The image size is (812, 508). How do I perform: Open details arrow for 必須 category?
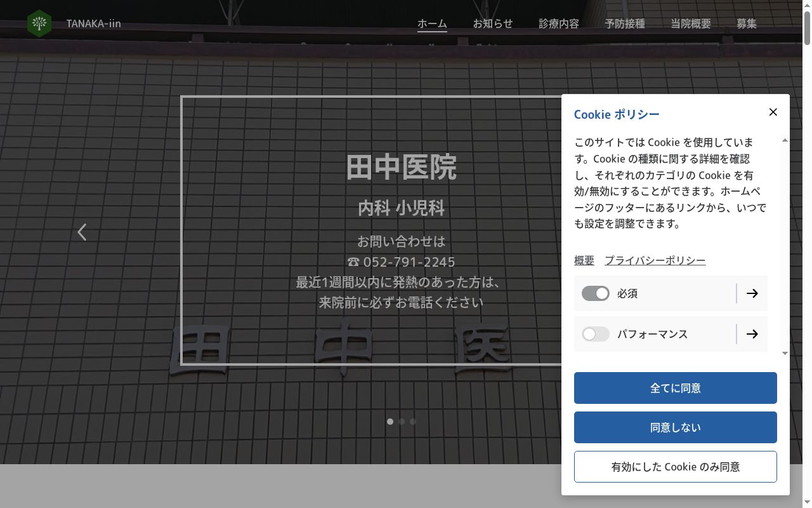coord(752,293)
